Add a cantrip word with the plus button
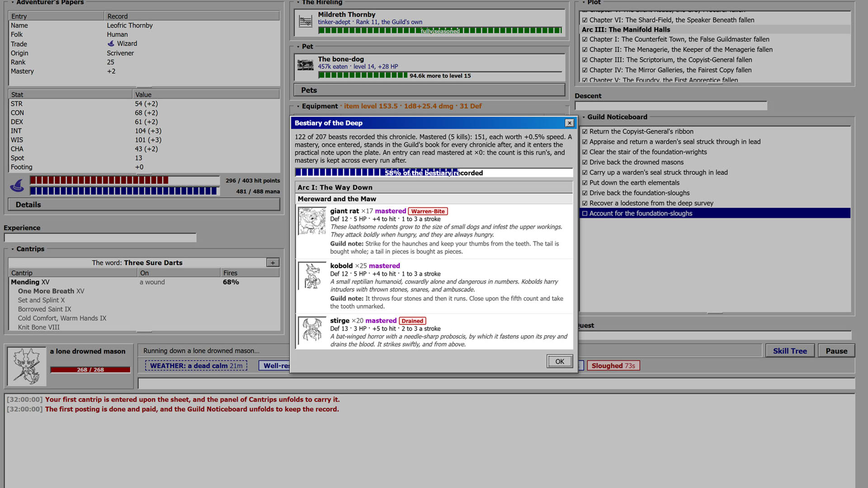868x488 pixels. coord(273,263)
